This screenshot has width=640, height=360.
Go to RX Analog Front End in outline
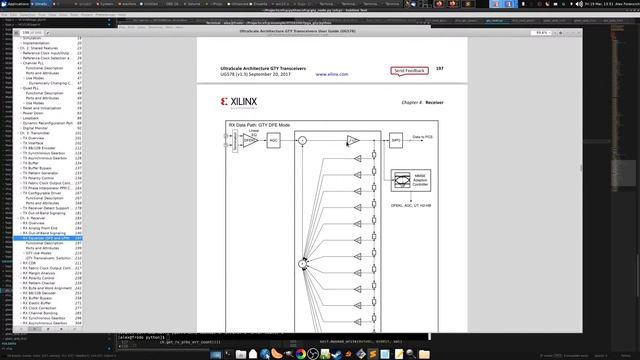40,228
